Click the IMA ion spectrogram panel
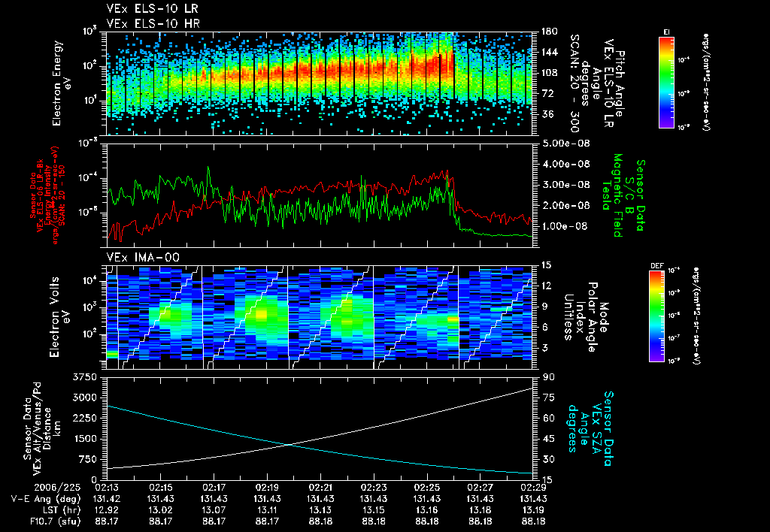The height and width of the screenshot is (532, 770). point(320,317)
